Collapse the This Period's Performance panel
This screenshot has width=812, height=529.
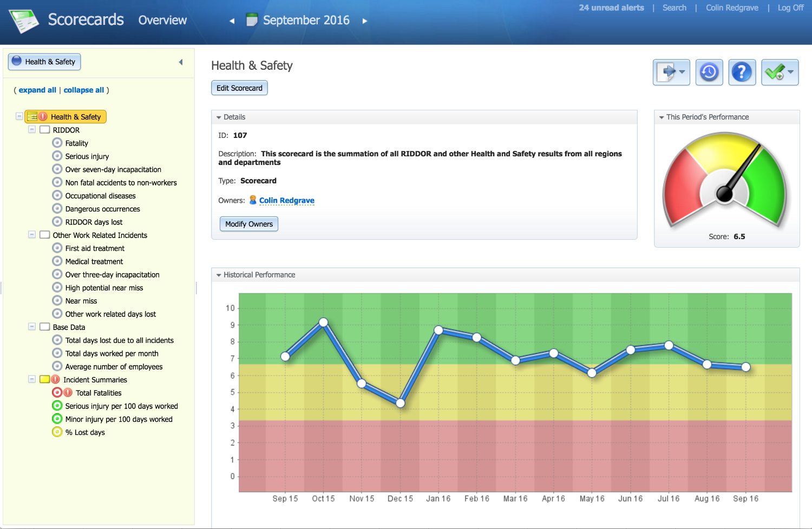click(x=662, y=117)
